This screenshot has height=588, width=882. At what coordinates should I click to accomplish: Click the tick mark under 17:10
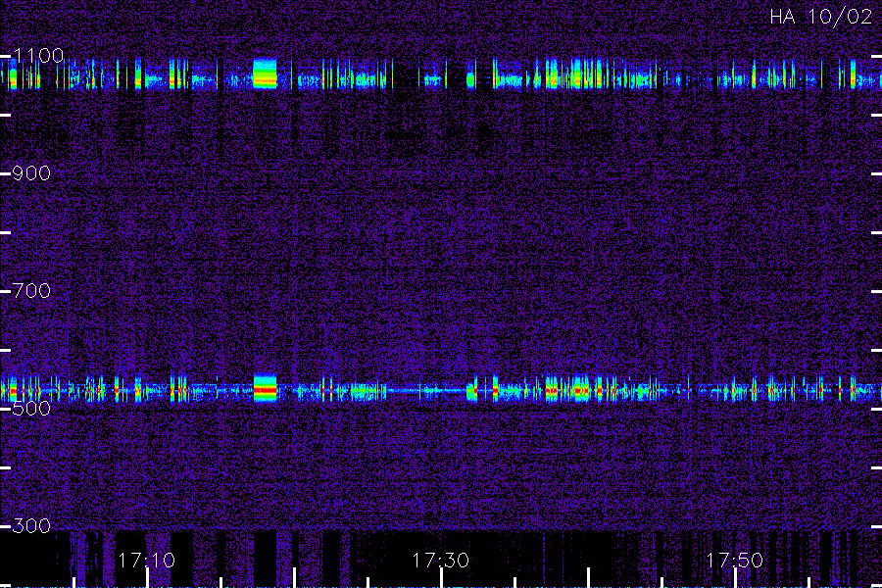pyautogui.click(x=147, y=578)
